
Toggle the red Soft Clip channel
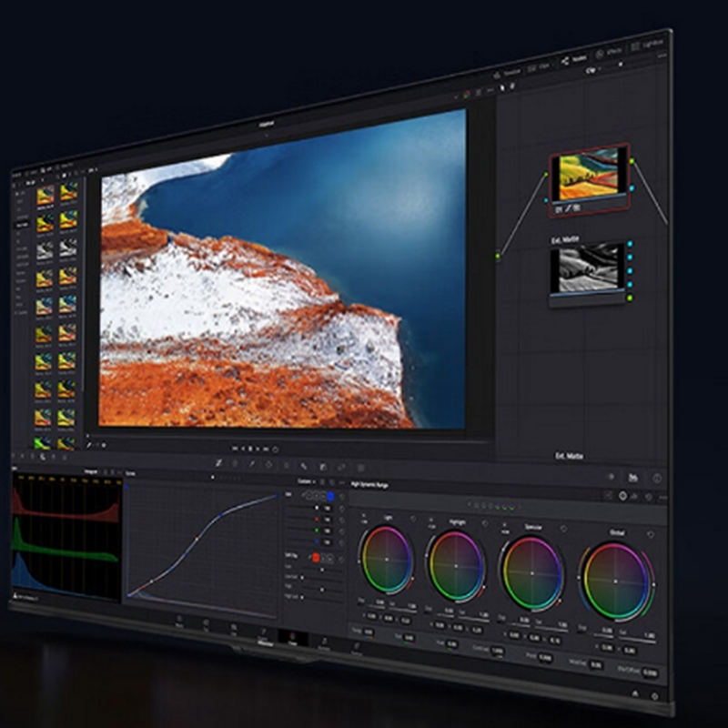click(316, 558)
